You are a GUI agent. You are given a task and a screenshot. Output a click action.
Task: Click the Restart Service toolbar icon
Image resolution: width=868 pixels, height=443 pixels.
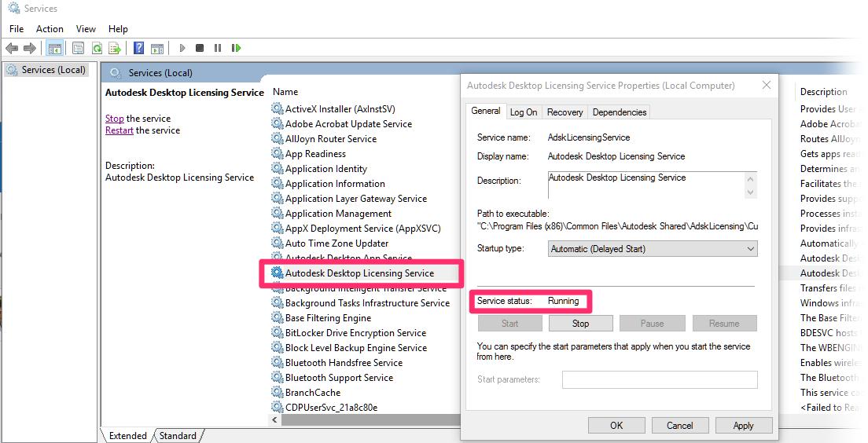pyautogui.click(x=237, y=48)
